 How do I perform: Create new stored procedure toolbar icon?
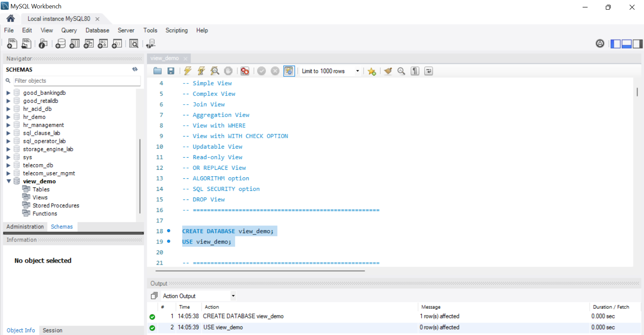coord(103,44)
